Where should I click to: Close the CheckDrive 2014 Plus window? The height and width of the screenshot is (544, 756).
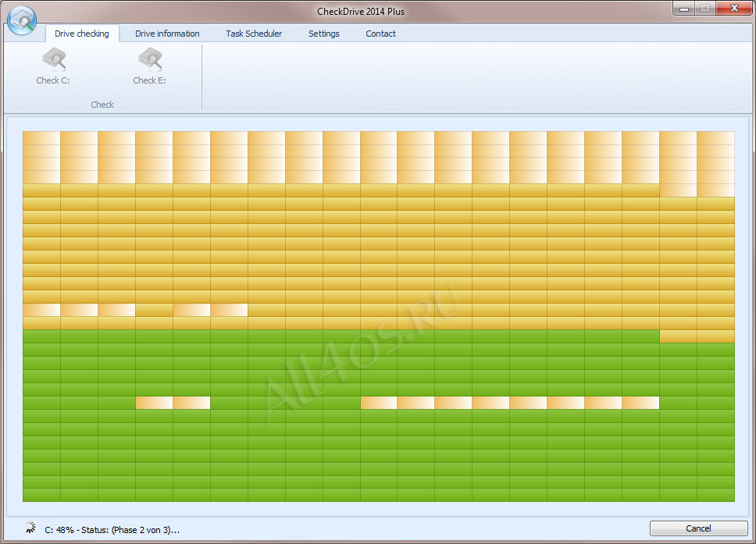click(x=735, y=8)
